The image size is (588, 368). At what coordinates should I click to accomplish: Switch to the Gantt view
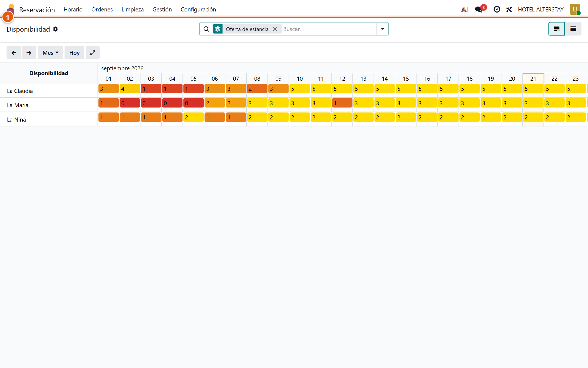pos(556,29)
